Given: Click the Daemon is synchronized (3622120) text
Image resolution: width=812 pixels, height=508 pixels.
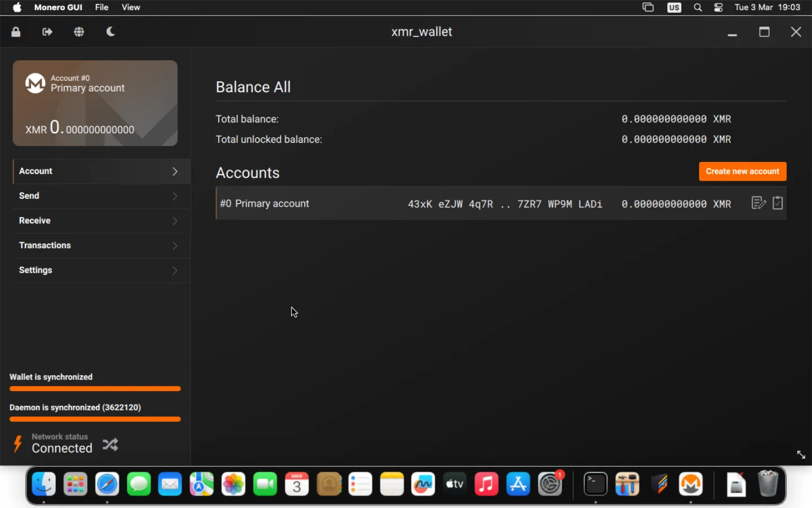Looking at the screenshot, I should [75, 408].
